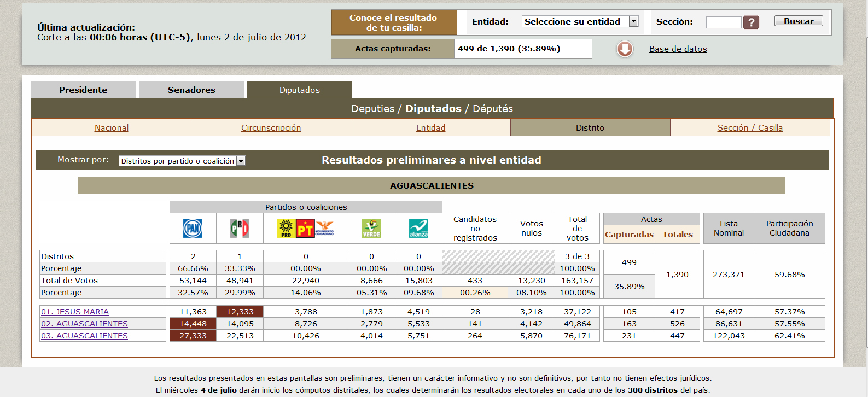Click the PRD-PT-Movimiento Ciudadano coalition logo
Screen dimensions: 868x397
pyautogui.click(x=305, y=228)
